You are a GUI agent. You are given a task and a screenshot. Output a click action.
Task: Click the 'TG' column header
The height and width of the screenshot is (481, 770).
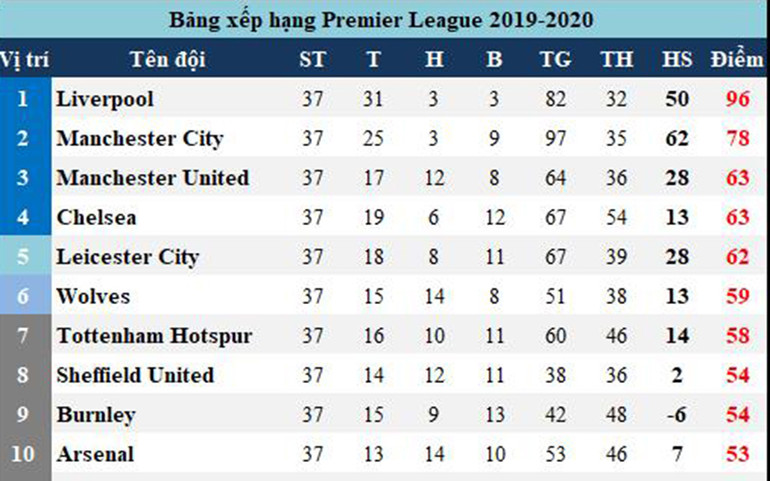[555, 59]
